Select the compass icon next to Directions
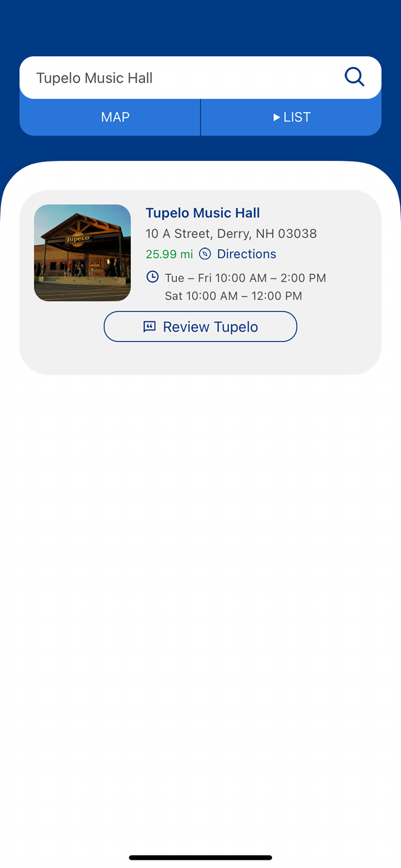The width and height of the screenshot is (401, 868). click(206, 254)
